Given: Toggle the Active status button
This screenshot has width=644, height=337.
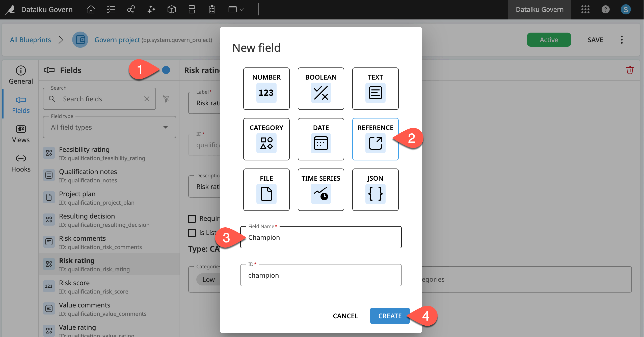Looking at the screenshot, I should 549,40.
